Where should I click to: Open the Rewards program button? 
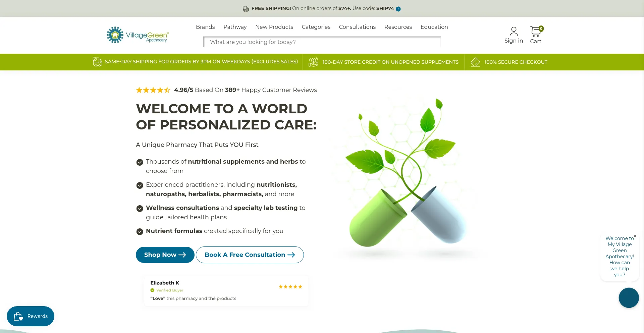[x=31, y=316]
